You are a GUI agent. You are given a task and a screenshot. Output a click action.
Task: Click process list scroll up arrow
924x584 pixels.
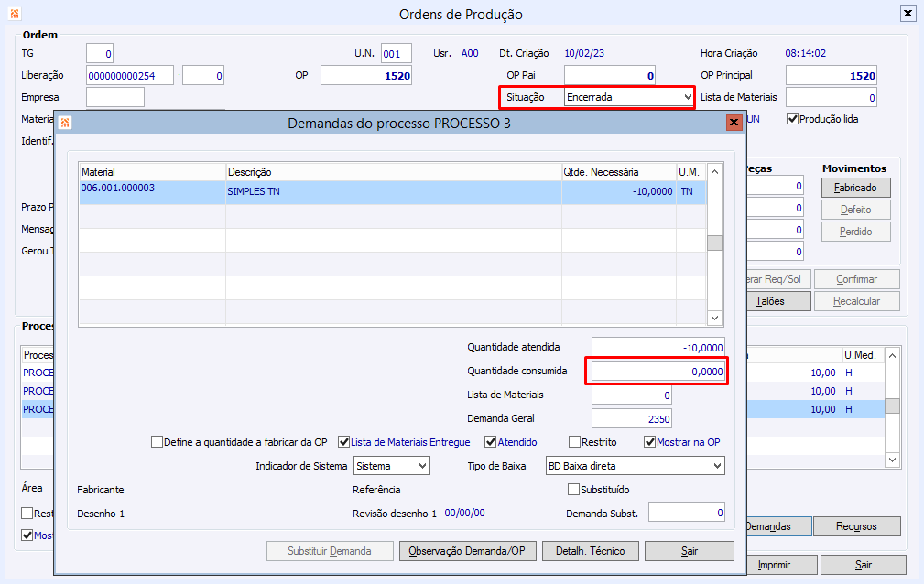tap(893, 355)
